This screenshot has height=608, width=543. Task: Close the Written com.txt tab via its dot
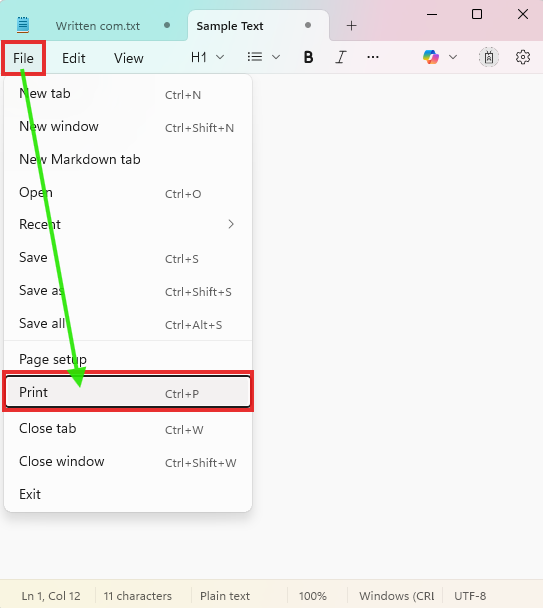[167, 25]
